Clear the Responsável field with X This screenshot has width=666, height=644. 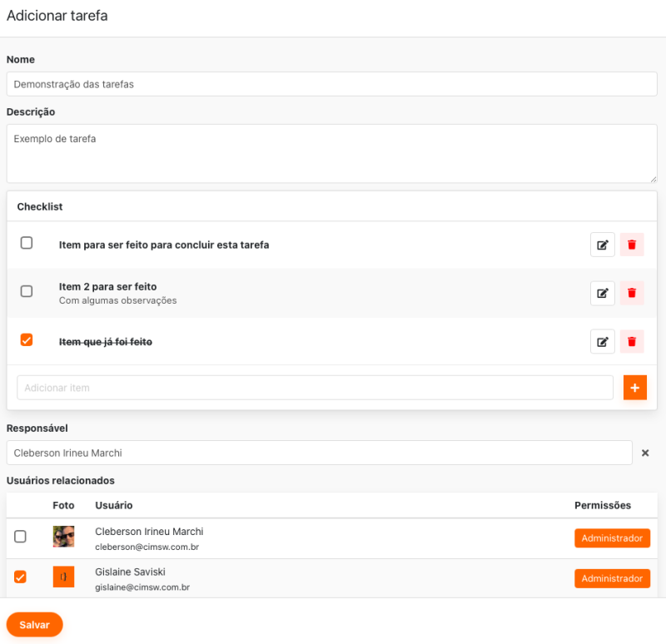click(x=645, y=453)
